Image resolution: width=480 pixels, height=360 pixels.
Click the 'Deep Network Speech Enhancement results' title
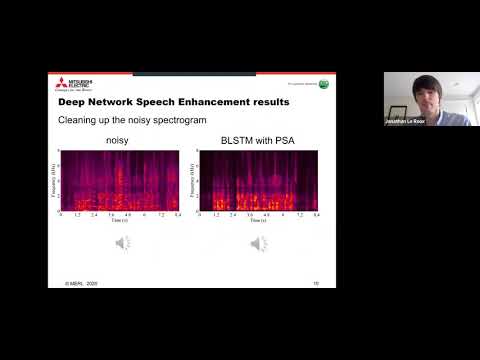tap(174, 102)
